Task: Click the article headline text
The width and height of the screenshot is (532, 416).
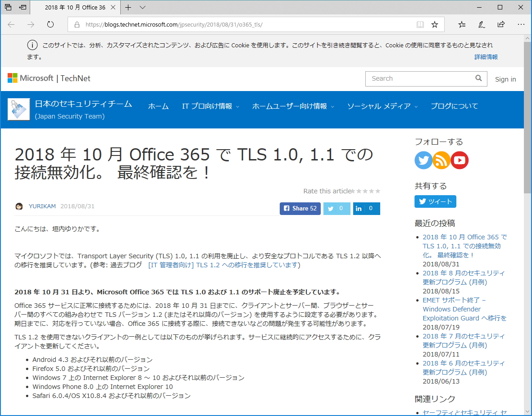Action: pos(194,163)
